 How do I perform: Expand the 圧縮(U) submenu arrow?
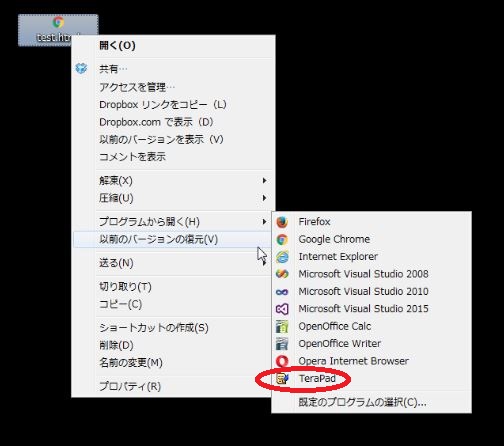tap(264, 198)
